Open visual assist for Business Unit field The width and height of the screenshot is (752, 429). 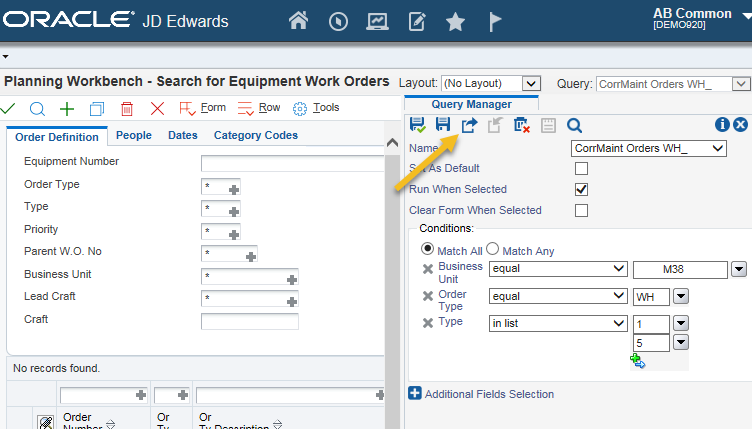pos(292,280)
